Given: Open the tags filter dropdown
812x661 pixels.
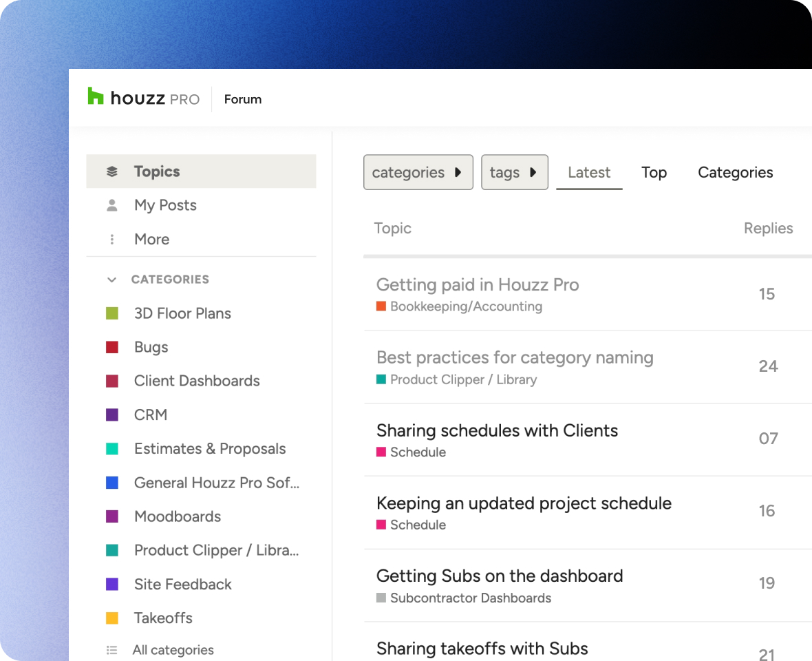Looking at the screenshot, I should (x=514, y=172).
